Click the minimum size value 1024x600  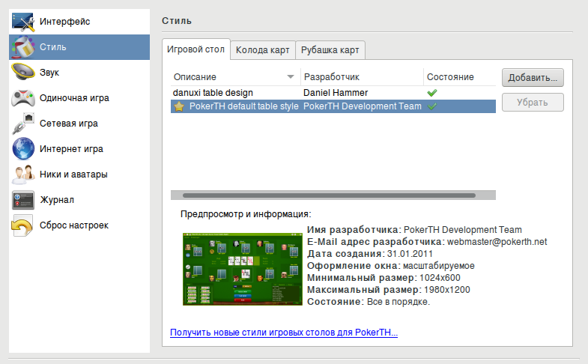click(440, 278)
